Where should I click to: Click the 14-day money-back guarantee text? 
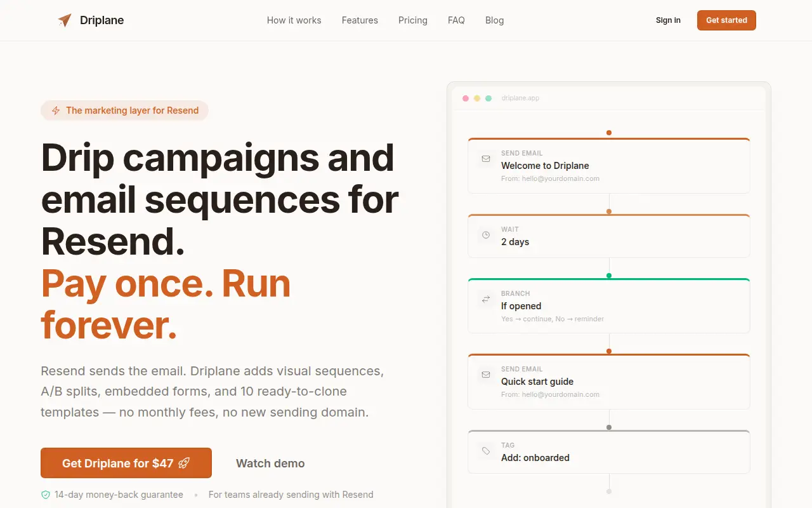click(x=119, y=495)
